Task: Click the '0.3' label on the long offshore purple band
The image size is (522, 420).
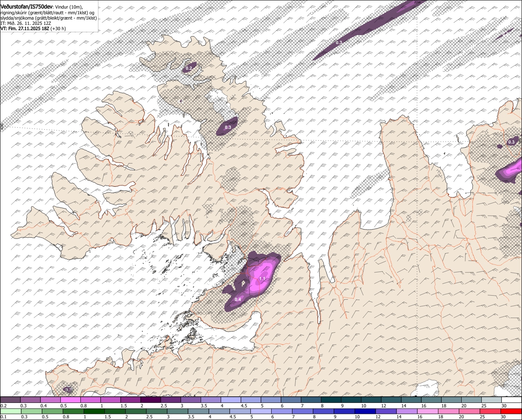Action: coord(339,43)
